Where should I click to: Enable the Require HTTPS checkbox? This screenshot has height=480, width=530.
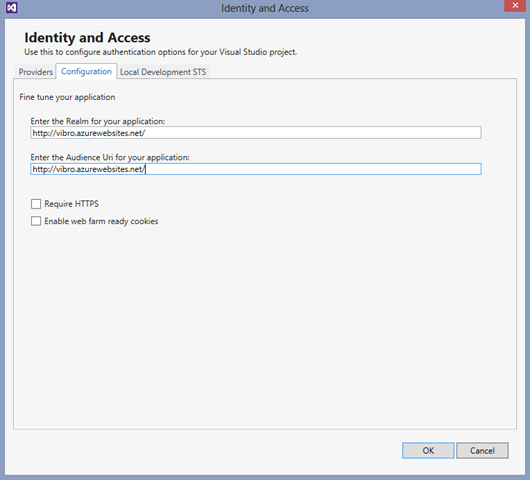(36, 204)
